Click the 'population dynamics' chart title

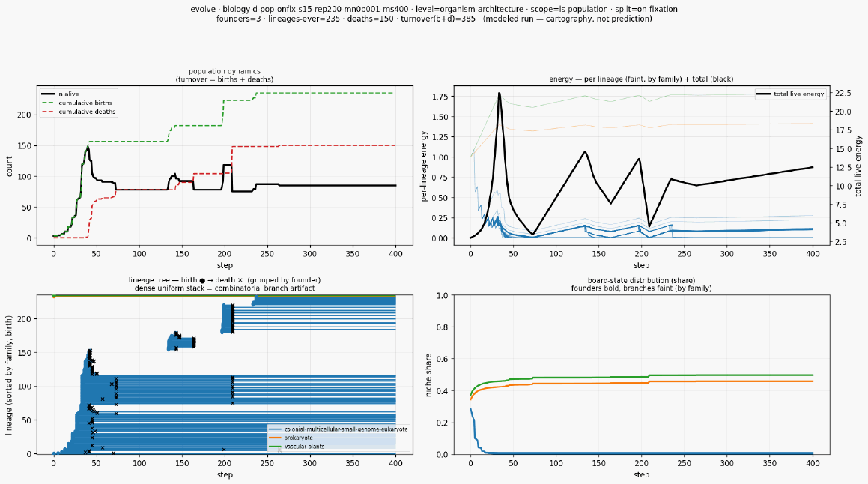pyautogui.click(x=224, y=71)
